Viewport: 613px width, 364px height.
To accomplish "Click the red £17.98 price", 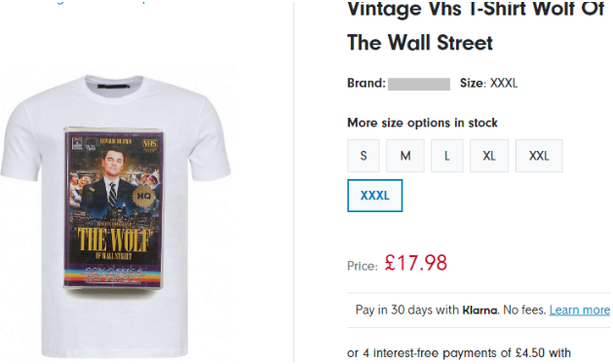I will [415, 263].
